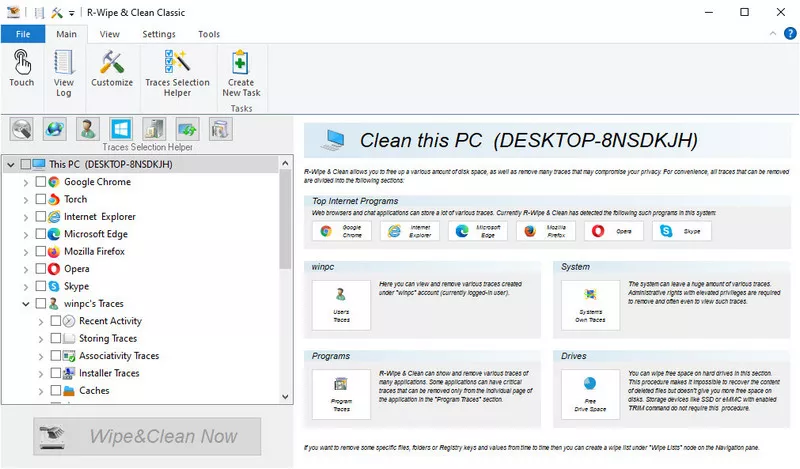Screen dimensions: 800x469
Task: Click the navigation tree scrollbar thumb
Action: click(x=285, y=219)
